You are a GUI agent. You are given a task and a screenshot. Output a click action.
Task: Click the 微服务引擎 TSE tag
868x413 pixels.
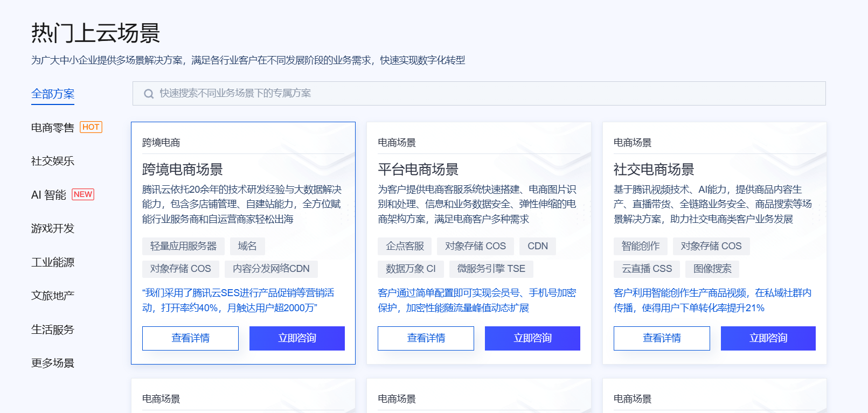491,269
